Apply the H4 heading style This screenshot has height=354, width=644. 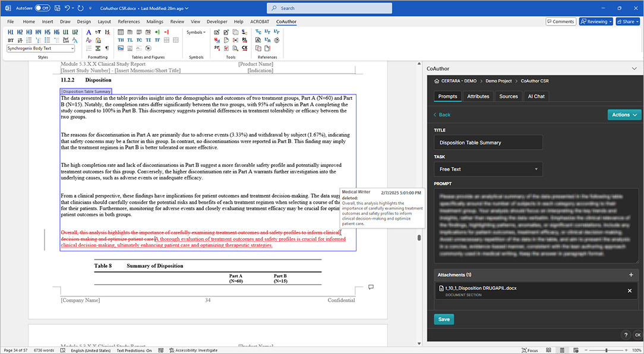(x=38, y=32)
